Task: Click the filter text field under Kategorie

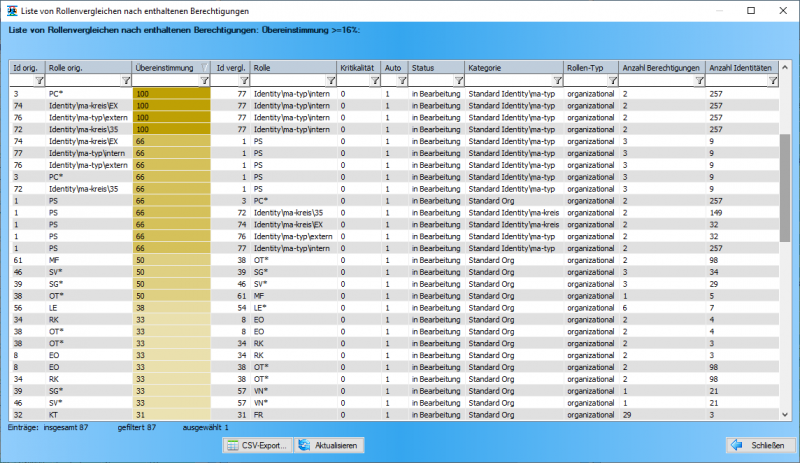Action: (x=506, y=81)
